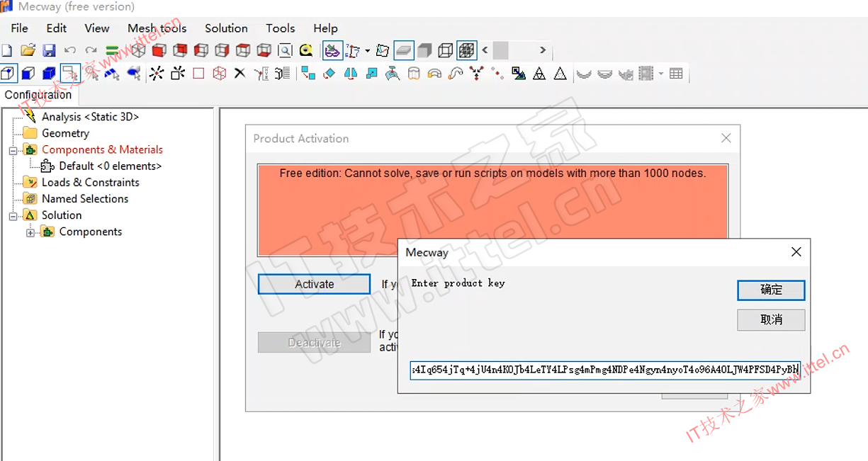Toggle rectangle selection mode
868x461 pixels.
coord(70,73)
